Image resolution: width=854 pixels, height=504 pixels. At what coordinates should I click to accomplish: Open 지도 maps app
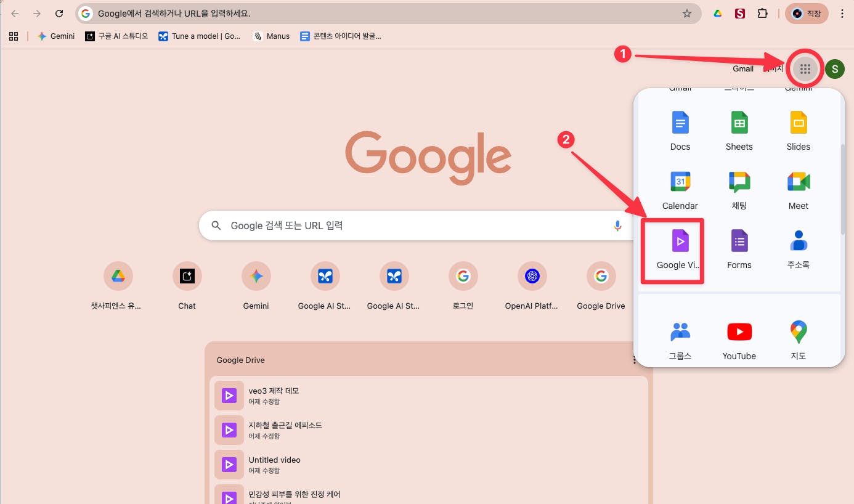[799, 341]
